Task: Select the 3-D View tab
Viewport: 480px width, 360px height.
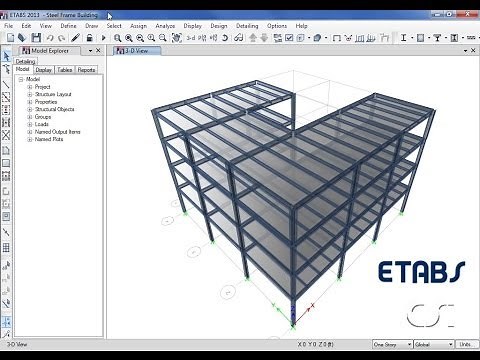Action: pyautogui.click(x=137, y=51)
